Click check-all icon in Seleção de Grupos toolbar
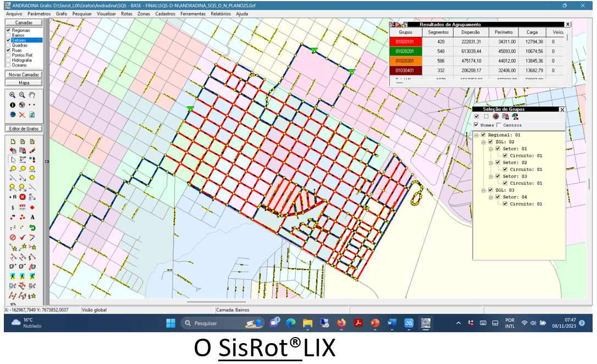The image size is (597, 364). pyautogui.click(x=477, y=117)
